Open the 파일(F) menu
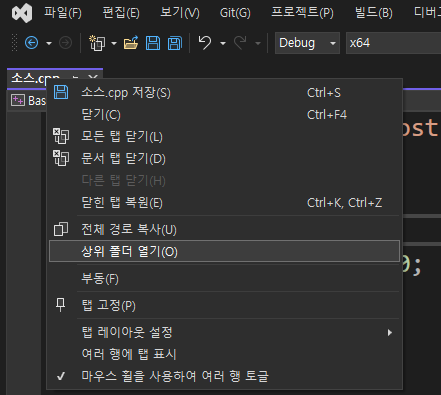The image size is (441, 395). click(x=63, y=13)
